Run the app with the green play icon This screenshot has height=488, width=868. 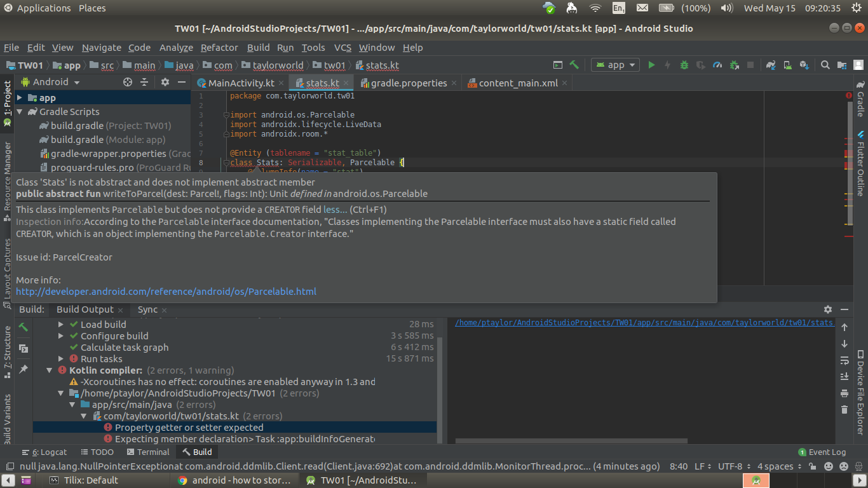point(651,65)
